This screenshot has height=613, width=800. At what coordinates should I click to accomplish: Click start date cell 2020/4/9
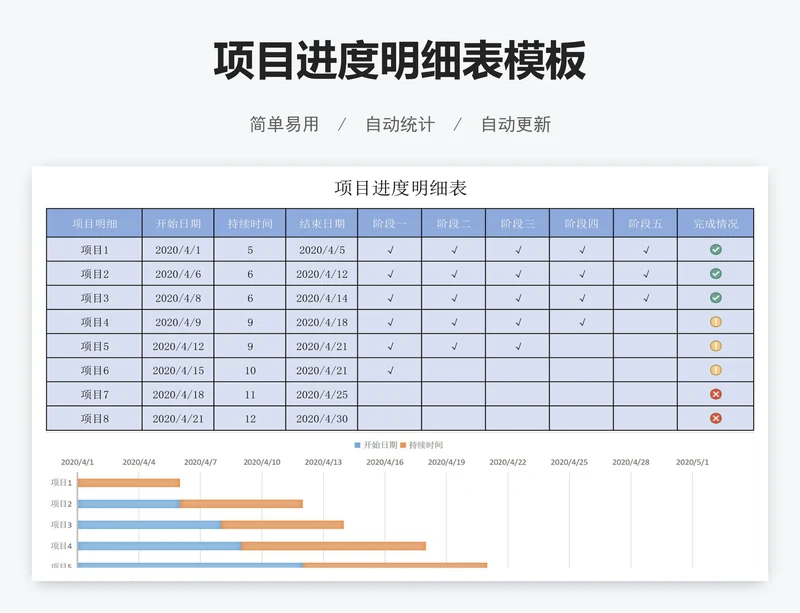pos(178,322)
